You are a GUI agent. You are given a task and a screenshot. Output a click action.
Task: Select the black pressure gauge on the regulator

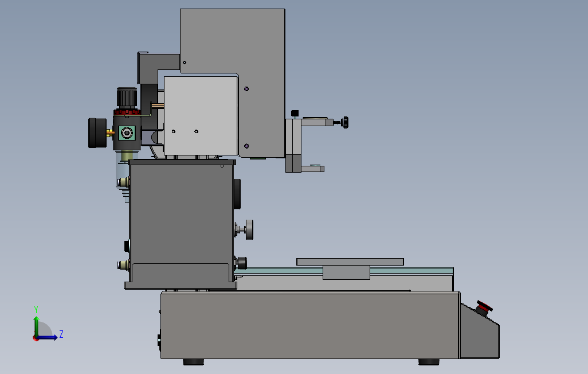(x=97, y=133)
